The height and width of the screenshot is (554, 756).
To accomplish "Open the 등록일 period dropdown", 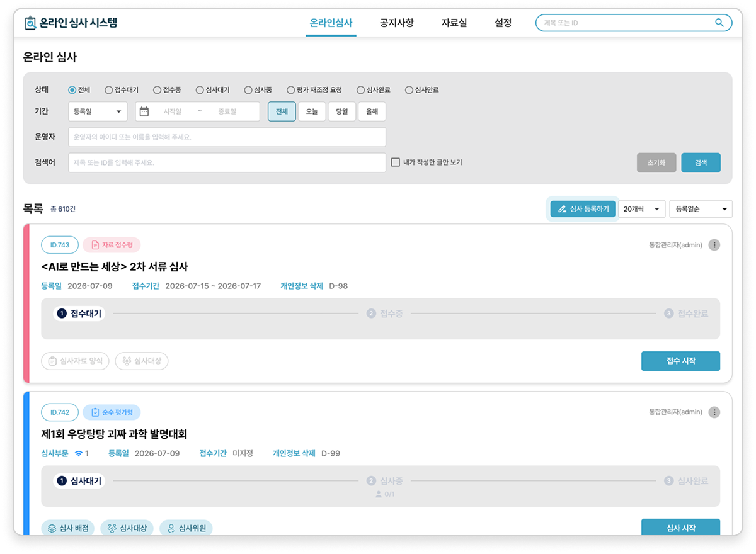I will (x=98, y=111).
